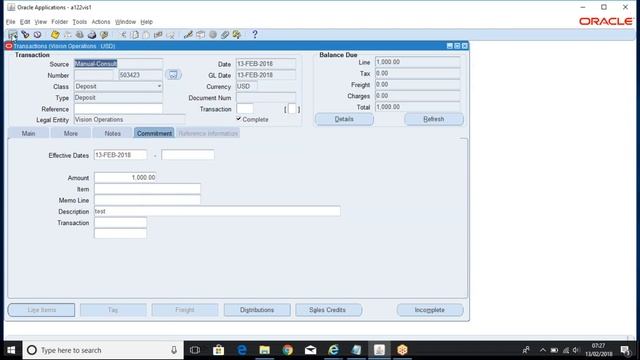Viewport: 640px width, 360px height.
Task: Open the Show Navigator toolbar icon
Action: point(38,35)
